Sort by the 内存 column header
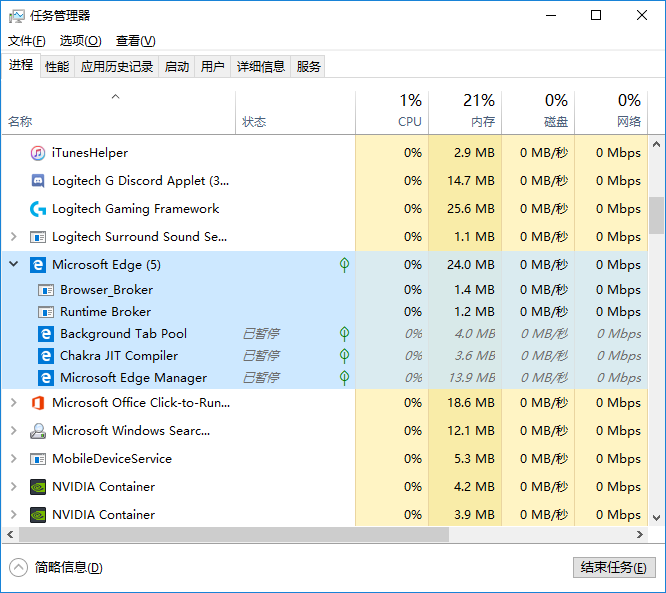 [x=465, y=113]
